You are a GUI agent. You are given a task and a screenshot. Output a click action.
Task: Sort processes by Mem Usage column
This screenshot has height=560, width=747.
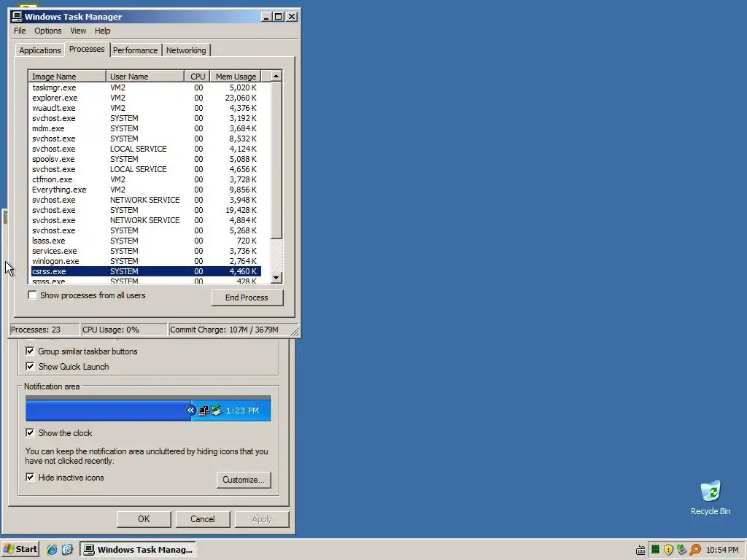pyautogui.click(x=236, y=76)
